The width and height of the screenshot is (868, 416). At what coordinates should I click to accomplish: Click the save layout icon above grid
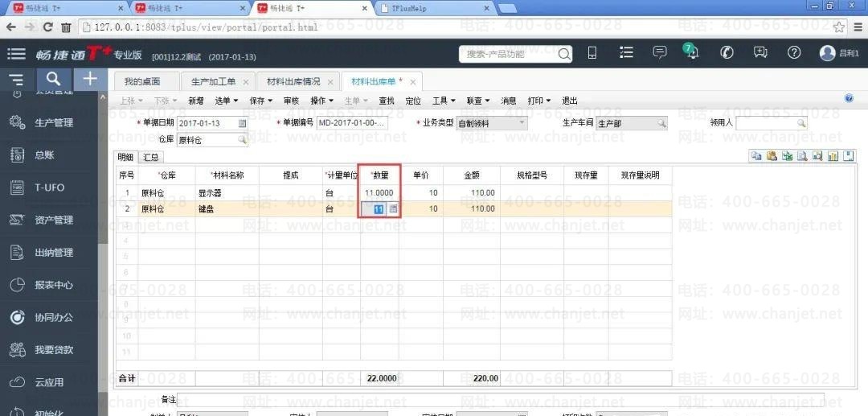click(x=848, y=156)
